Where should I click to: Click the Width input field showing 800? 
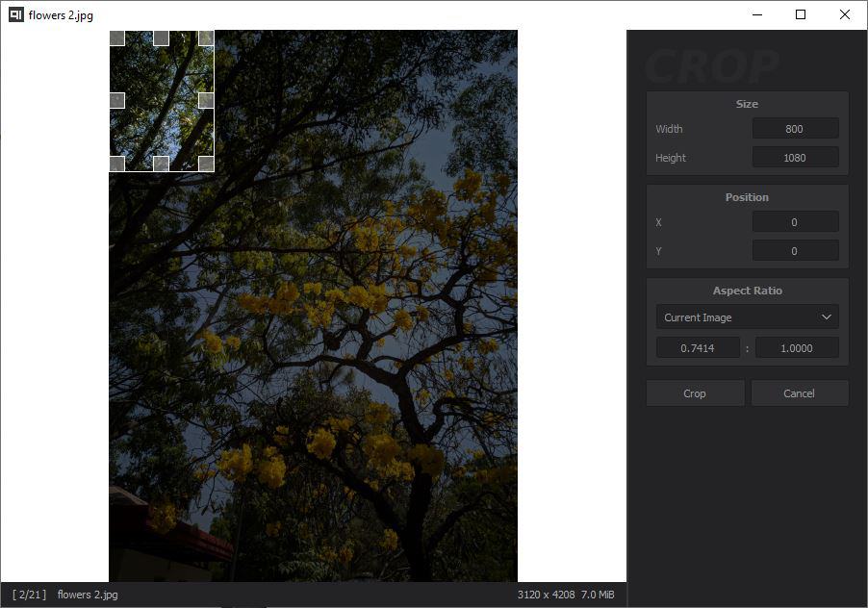click(x=795, y=129)
